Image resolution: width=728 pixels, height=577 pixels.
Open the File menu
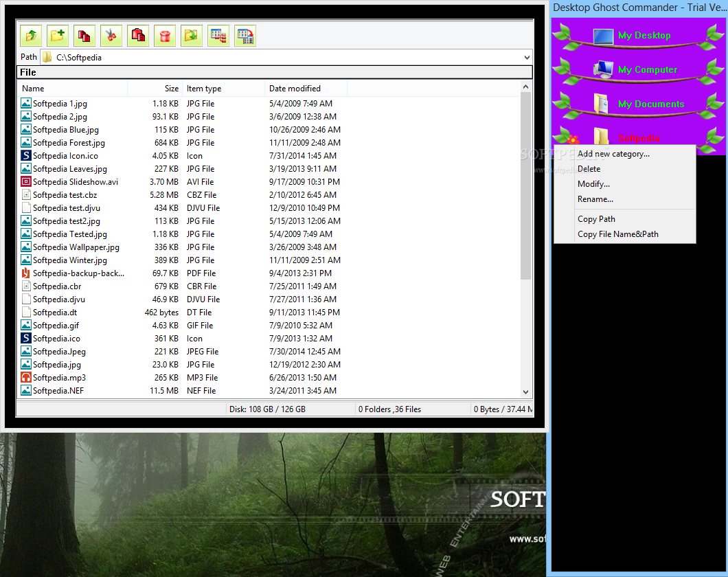coord(28,72)
